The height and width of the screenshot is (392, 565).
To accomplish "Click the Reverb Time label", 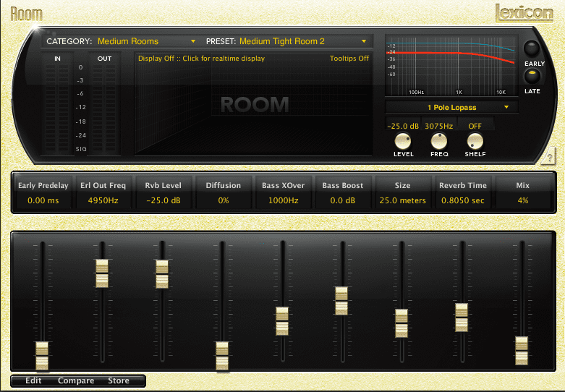I will point(463,185).
